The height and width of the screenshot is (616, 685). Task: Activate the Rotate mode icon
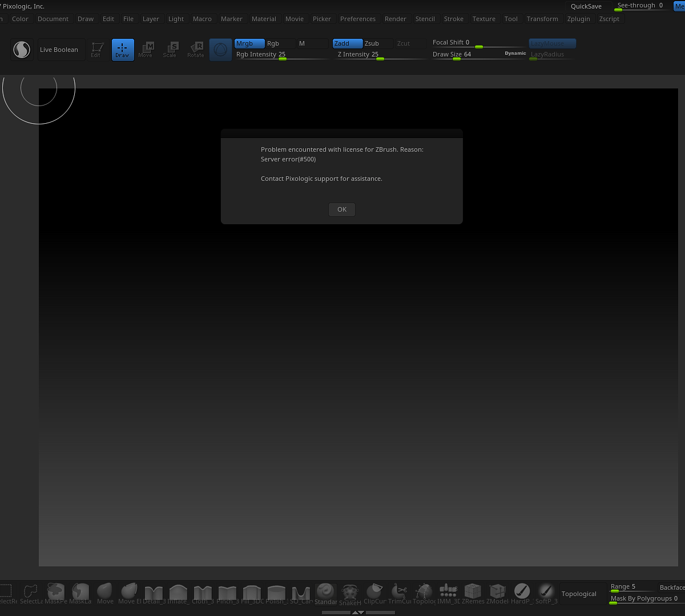pyautogui.click(x=196, y=50)
